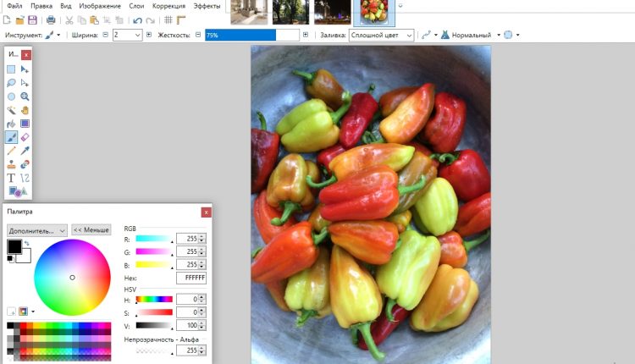Select the Paint Bucket tool
635x364 pixels.
11,124
